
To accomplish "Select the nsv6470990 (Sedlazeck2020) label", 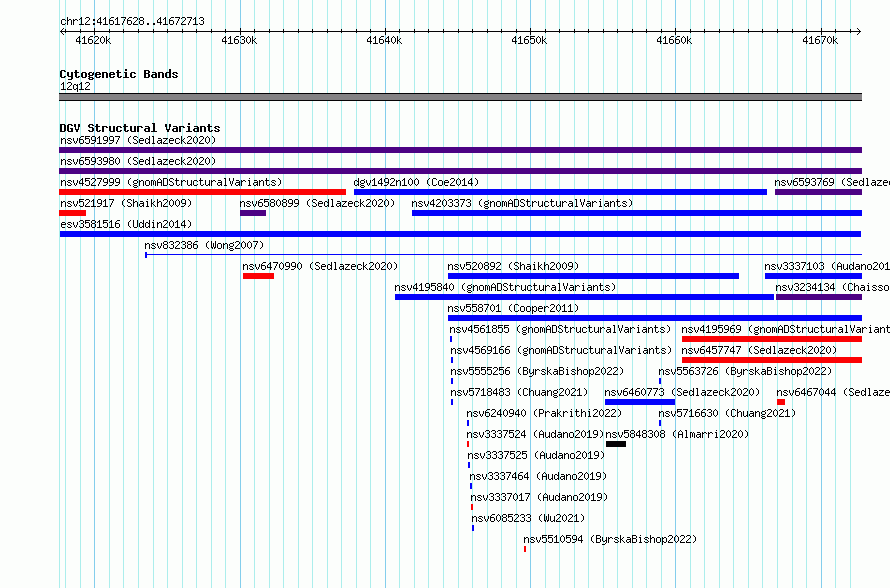I will tap(320, 266).
